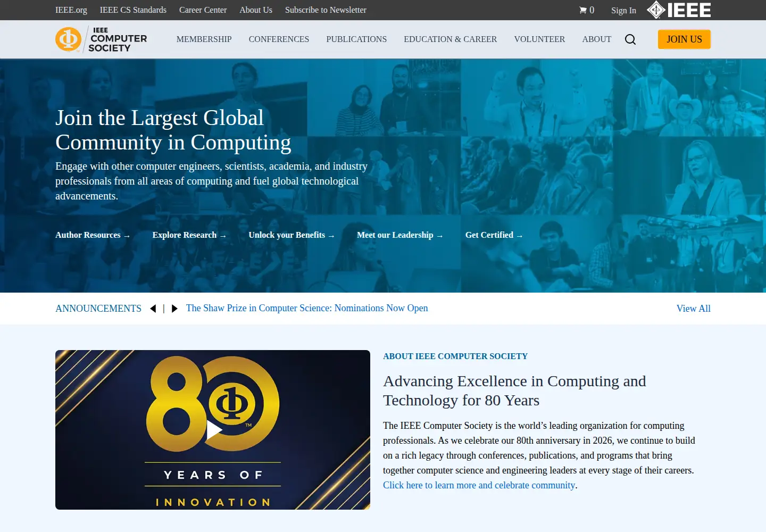The height and width of the screenshot is (532, 766).
Task: Go to IEEE.org link
Action: pos(71,10)
